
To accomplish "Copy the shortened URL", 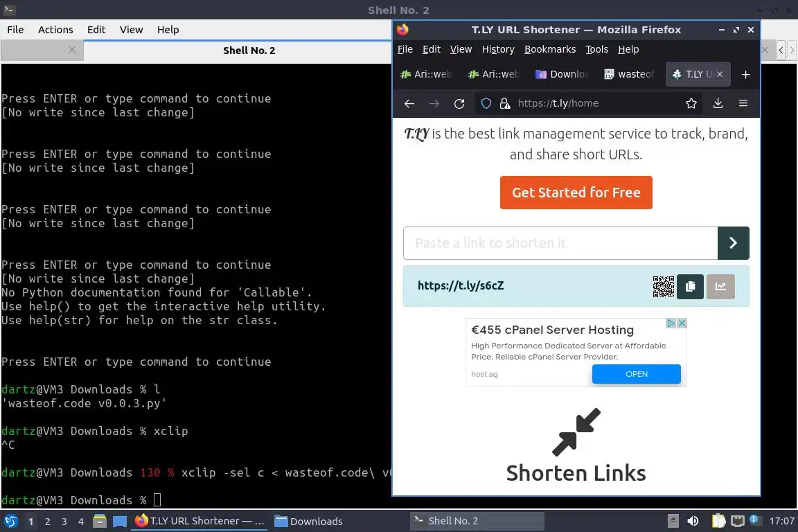I will pos(690,287).
